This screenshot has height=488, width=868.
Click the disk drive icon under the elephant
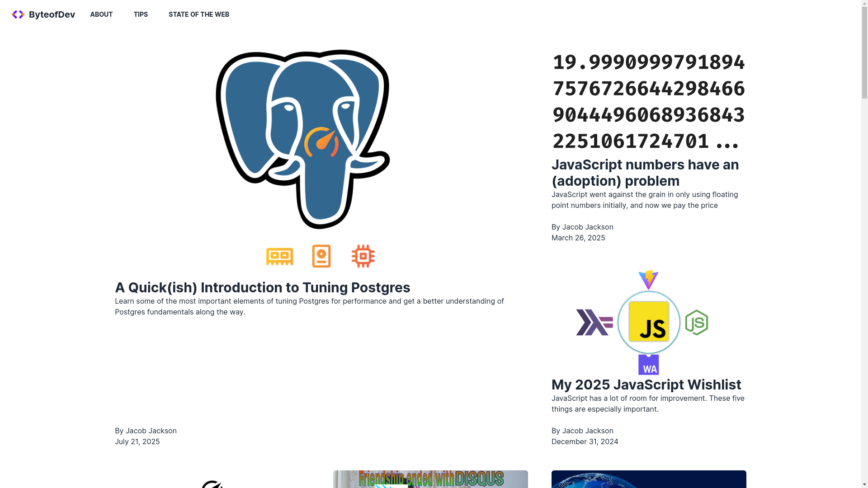tap(321, 256)
